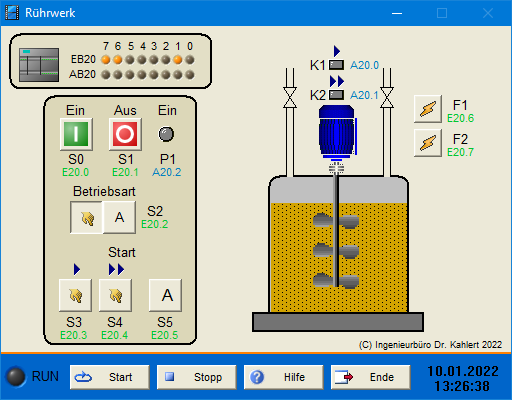Open the Hilfe help button

pos(284,377)
